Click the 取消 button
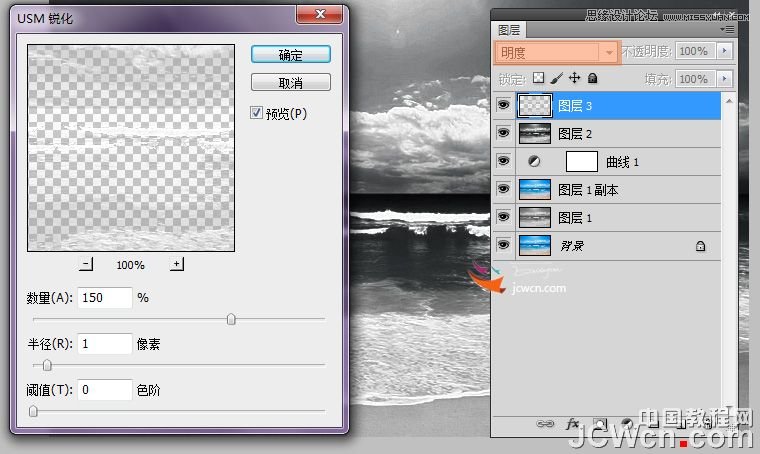 (x=291, y=82)
